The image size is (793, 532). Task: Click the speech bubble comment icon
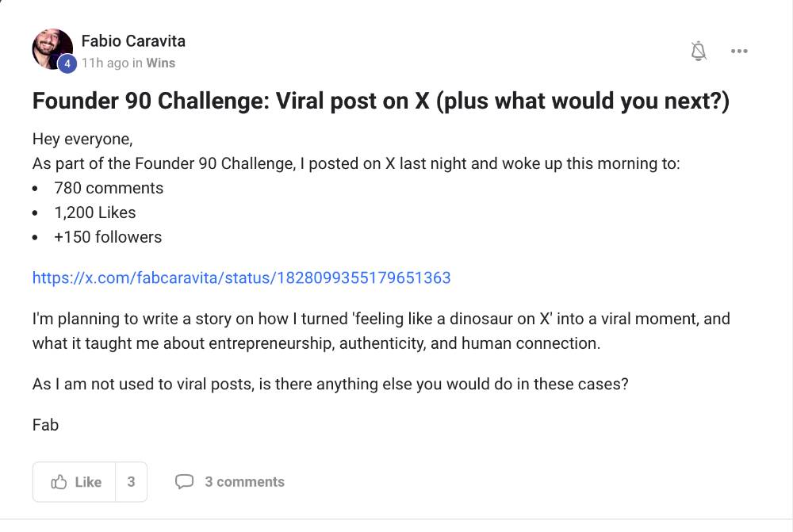184,482
